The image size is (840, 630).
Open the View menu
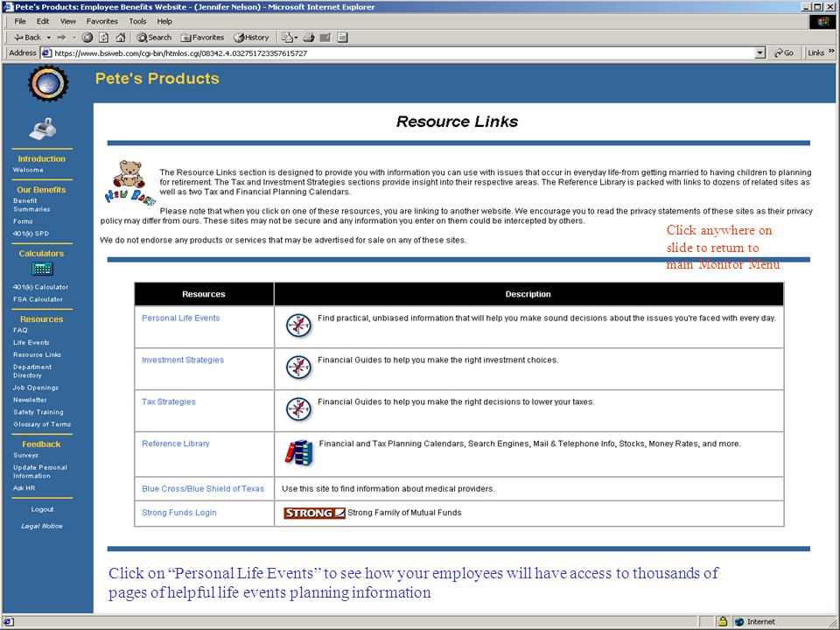[x=68, y=21]
